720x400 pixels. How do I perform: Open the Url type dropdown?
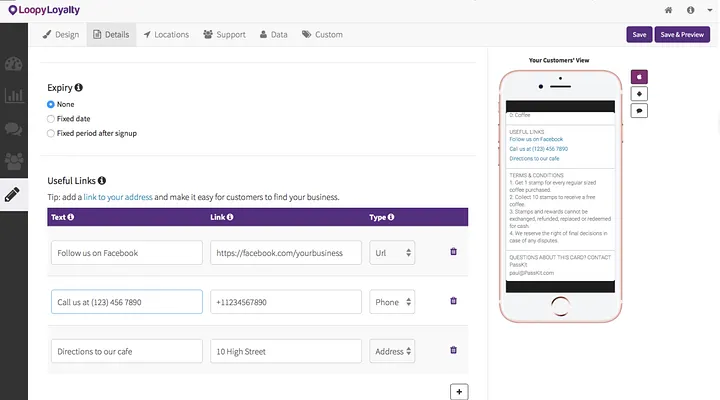click(x=392, y=253)
